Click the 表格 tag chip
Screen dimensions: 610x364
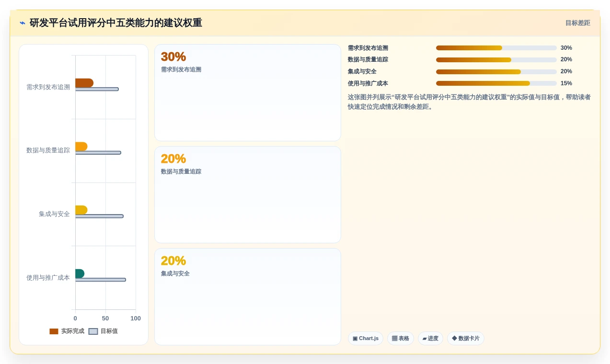pos(400,338)
